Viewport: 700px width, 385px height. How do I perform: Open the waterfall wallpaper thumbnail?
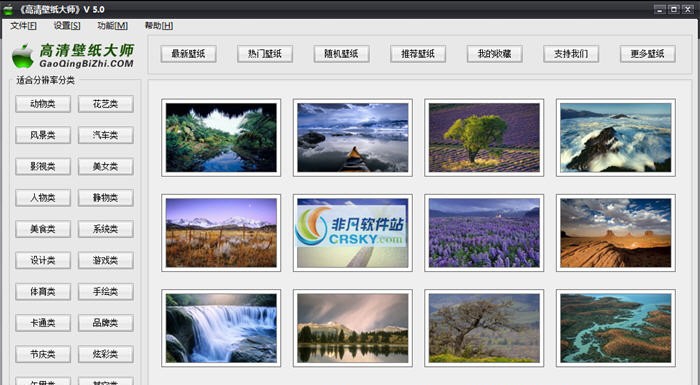[x=221, y=328]
